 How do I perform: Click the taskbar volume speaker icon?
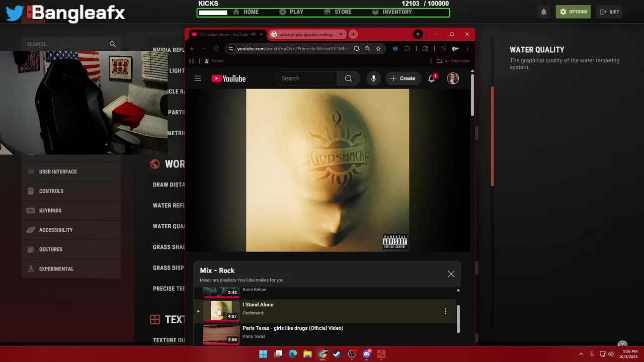(611, 354)
